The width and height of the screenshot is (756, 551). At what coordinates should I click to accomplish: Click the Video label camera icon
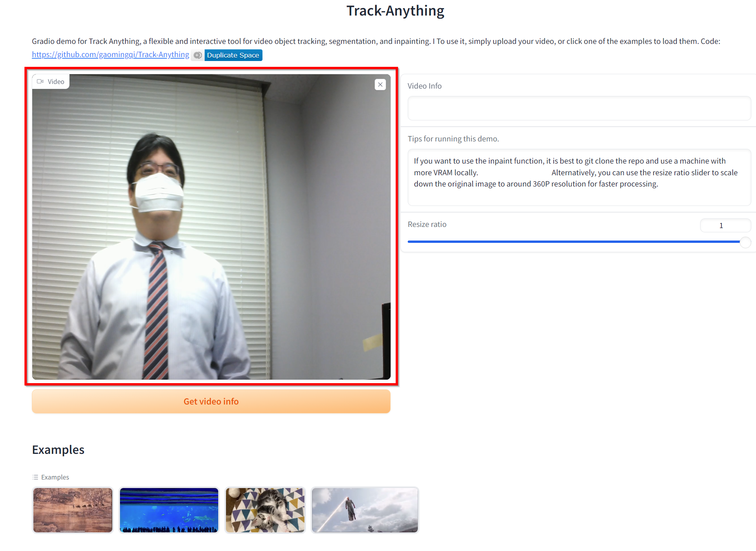pyautogui.click(x=40, y=82)
